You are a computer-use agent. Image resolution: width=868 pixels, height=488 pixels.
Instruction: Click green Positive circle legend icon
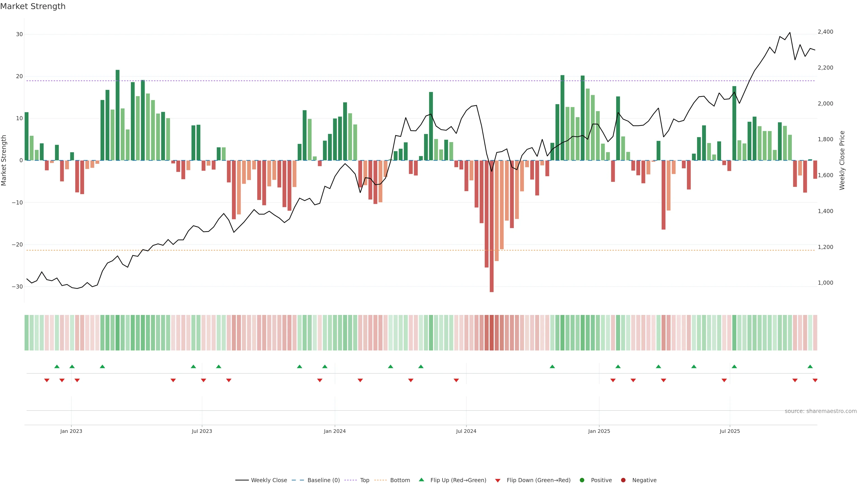tap(582, 480)
